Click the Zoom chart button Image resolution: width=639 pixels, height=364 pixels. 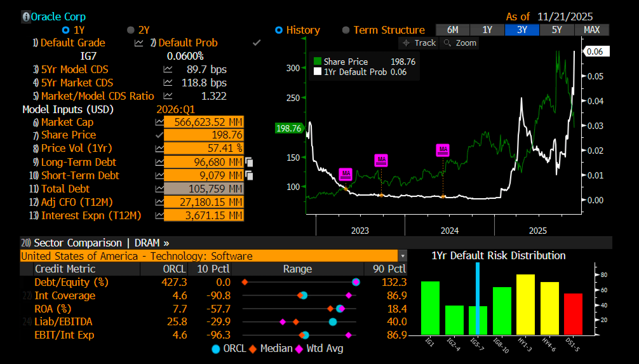[x=460, y=43]
